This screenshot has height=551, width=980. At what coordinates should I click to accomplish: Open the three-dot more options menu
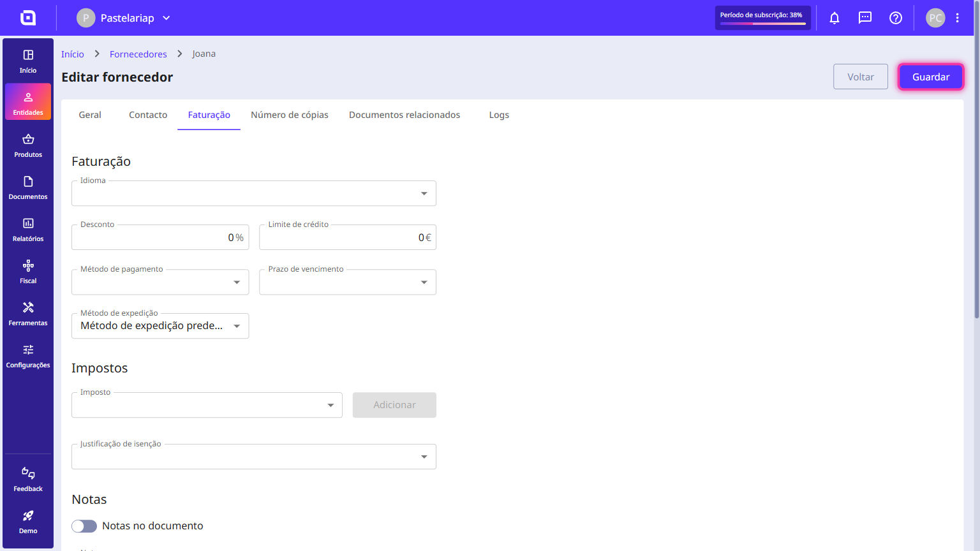coord(958,18)
